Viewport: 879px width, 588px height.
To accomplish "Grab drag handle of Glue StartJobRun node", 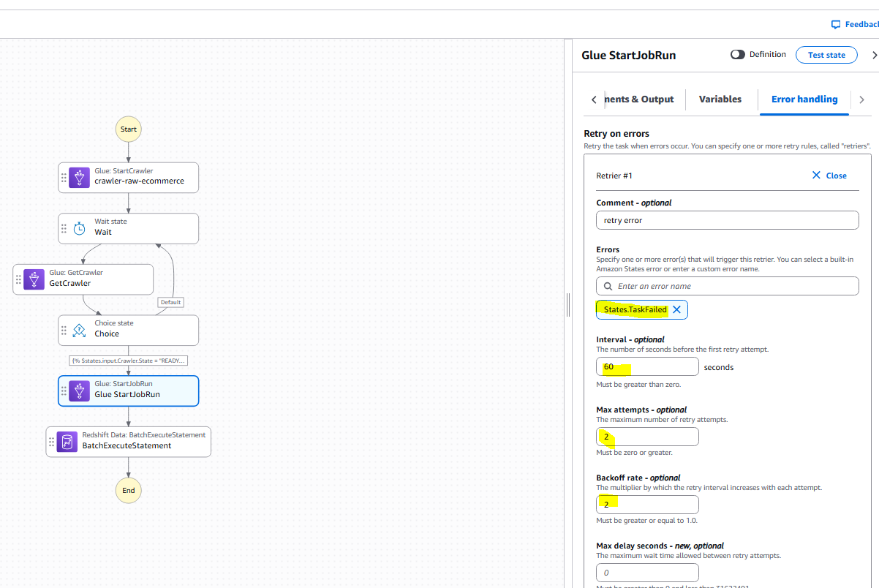I will pos(63,391).
